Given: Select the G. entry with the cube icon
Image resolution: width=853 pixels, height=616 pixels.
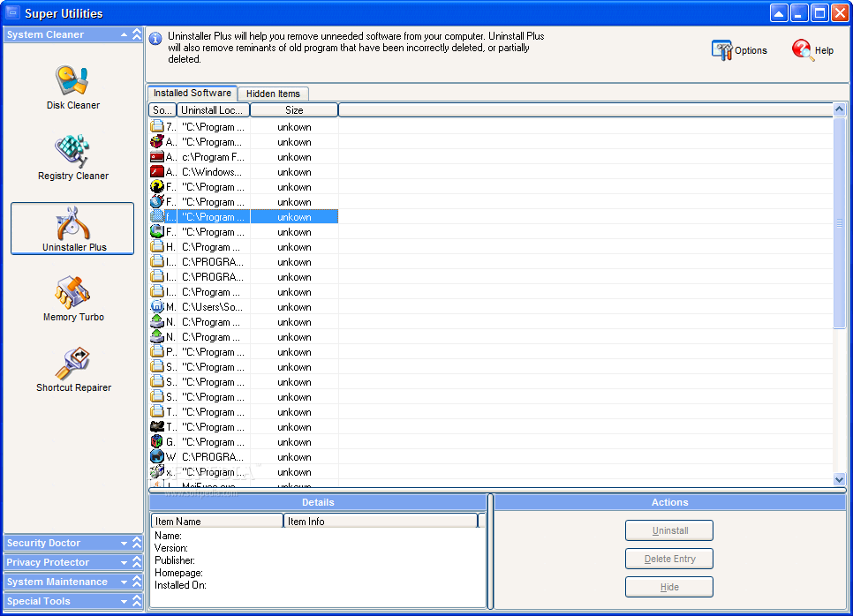Looking at the screenshot, I should coord(244,442).
